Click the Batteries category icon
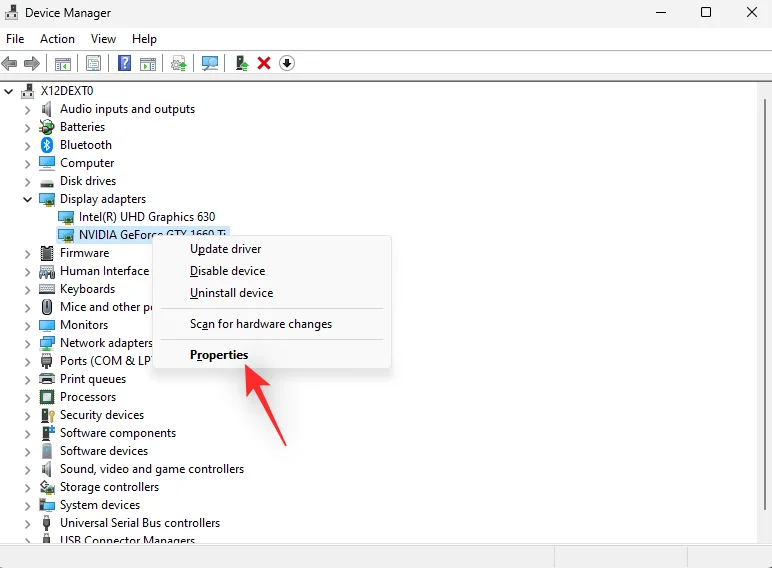The width and height of the screenshot is (772, 568). point(47,127)
